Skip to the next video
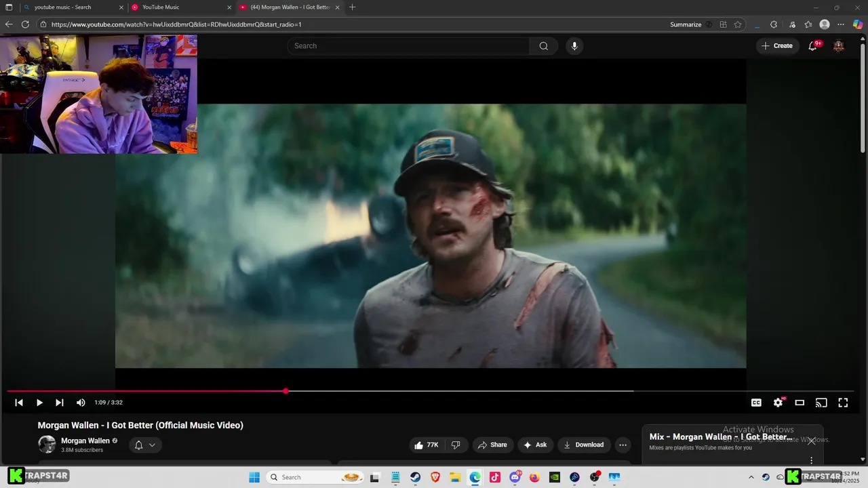The width and height of the screenshot is (868, 488). tap(60, 403)
